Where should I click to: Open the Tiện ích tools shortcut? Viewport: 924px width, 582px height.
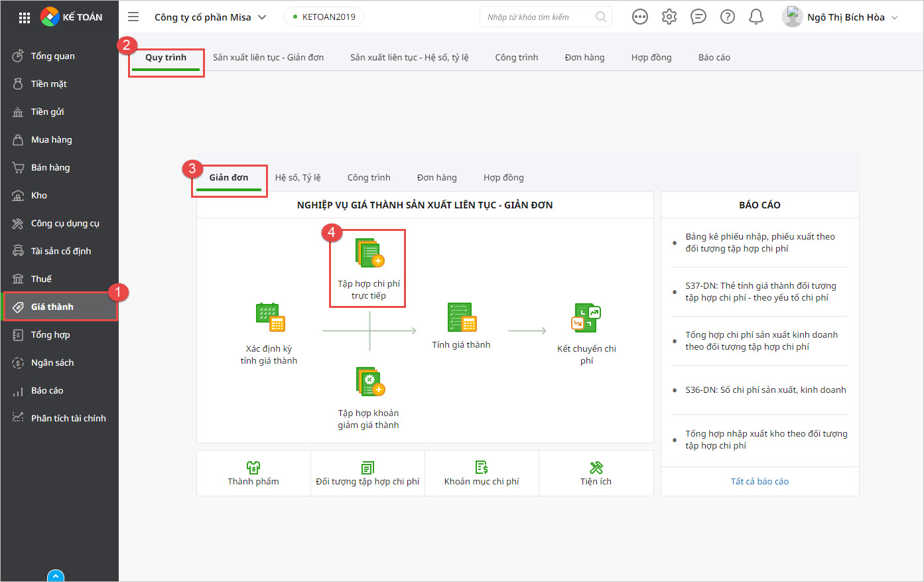click(596, 474)
